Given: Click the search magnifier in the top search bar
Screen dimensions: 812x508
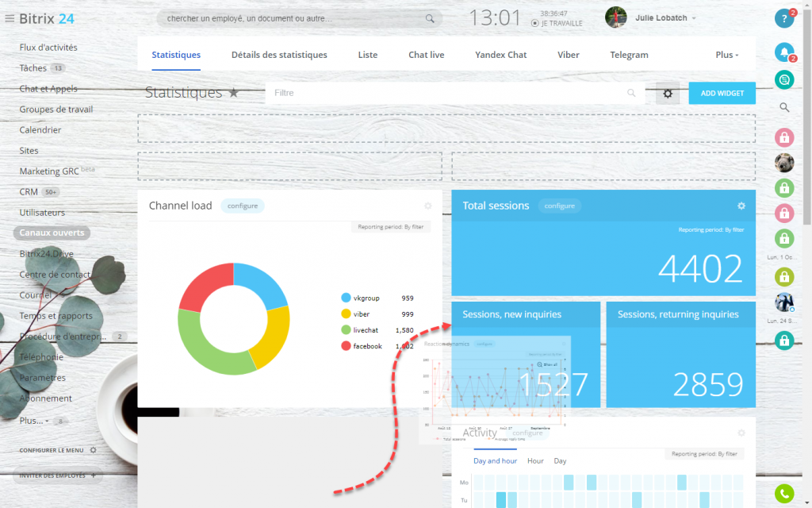Looking at the screenshot, I should coord(430,19).
